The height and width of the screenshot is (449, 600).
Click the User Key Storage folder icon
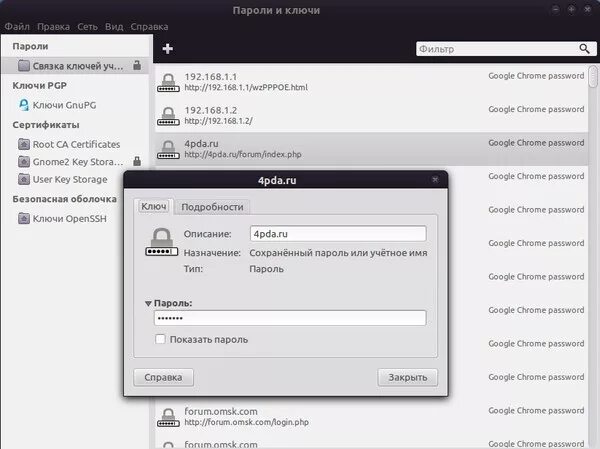24,179
